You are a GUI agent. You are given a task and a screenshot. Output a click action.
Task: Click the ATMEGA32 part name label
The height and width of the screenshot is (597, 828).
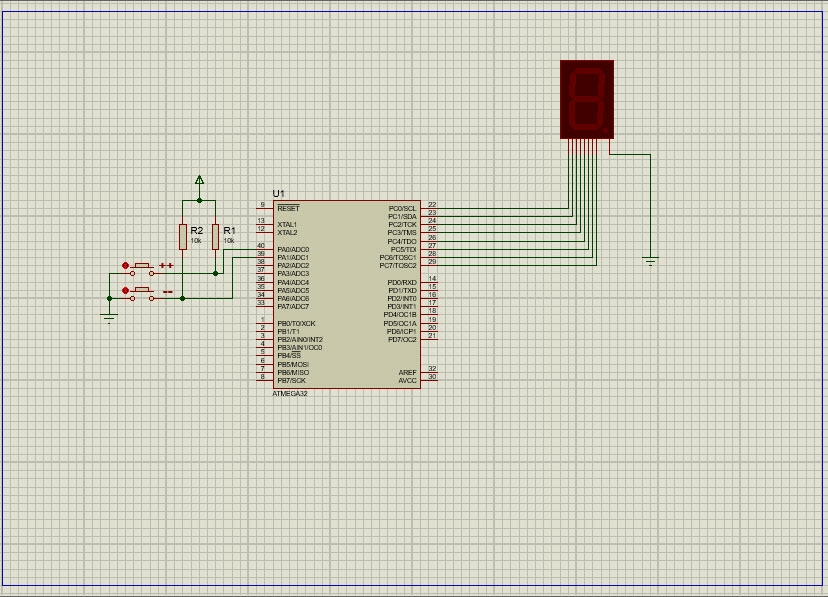click(x=291, y=394)
